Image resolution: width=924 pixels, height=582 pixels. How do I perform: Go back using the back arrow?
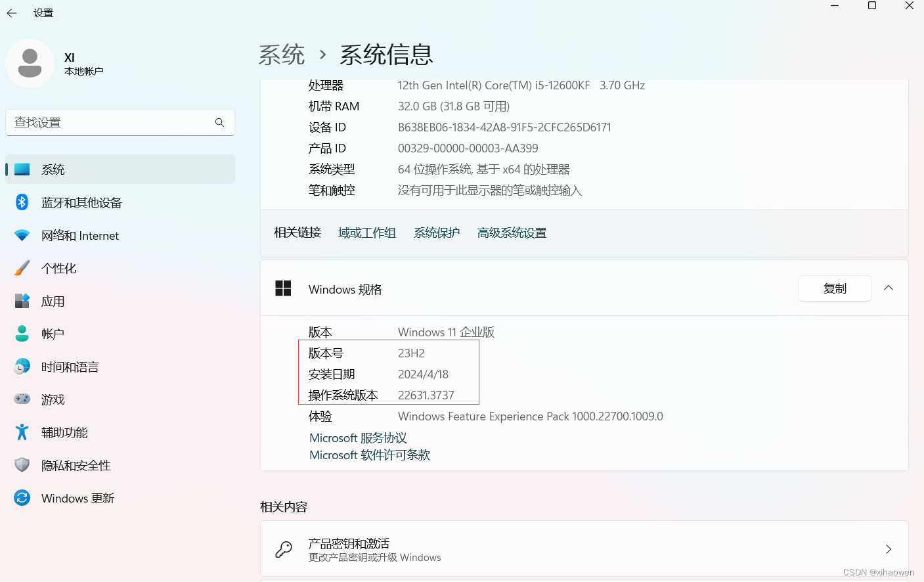coord(12,13)
